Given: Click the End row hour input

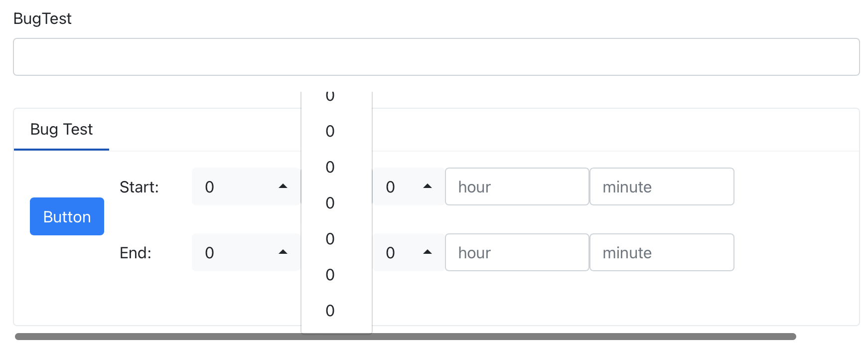Looking at the screenshot, I should point(517,252).
